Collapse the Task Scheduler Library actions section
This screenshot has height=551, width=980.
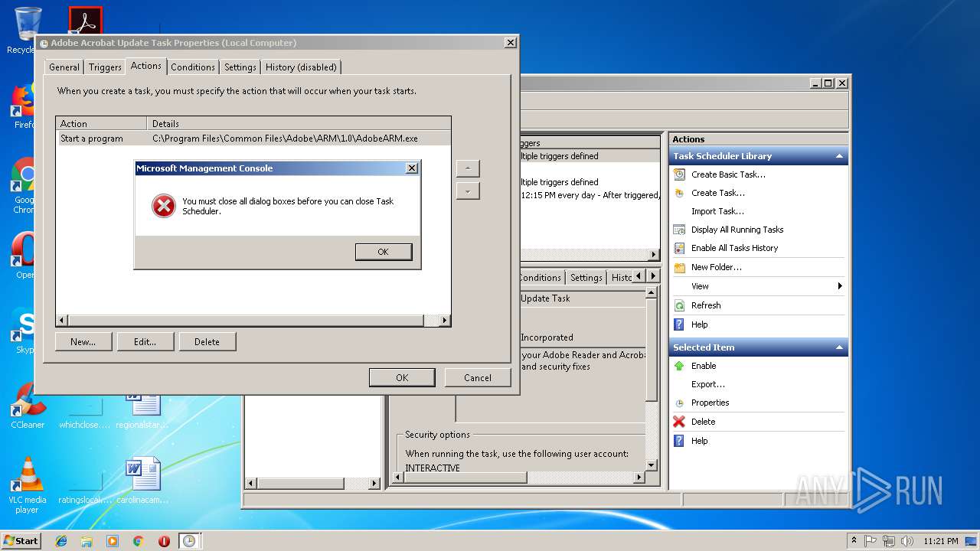click(x=839, y=156)
